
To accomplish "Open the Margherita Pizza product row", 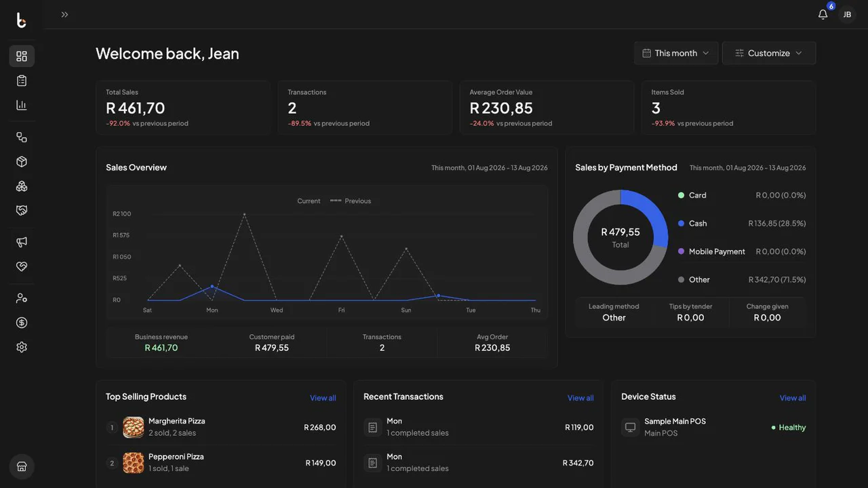I will click(x=221, y=427).
